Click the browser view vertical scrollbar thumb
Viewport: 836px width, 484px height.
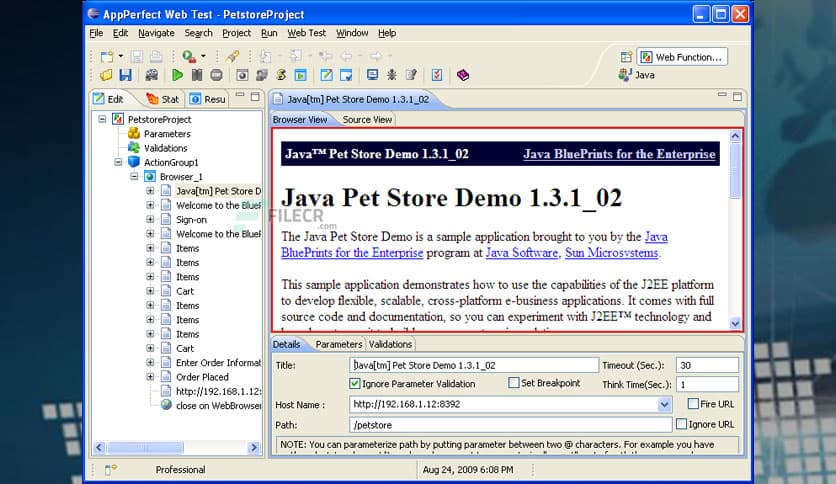735,171
